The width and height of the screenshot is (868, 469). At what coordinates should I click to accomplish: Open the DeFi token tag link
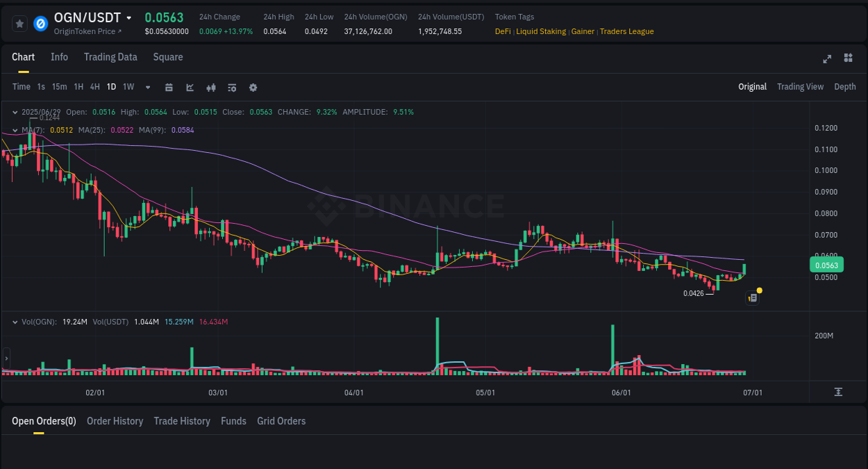(502, 31)
